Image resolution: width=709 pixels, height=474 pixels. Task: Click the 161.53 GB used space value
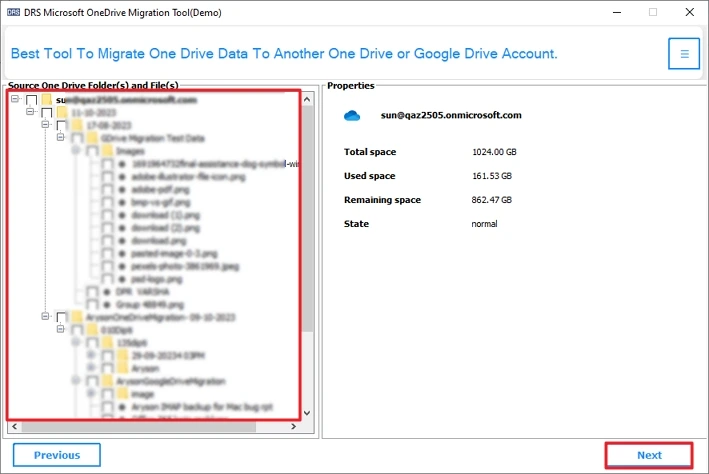click(492, 176)
